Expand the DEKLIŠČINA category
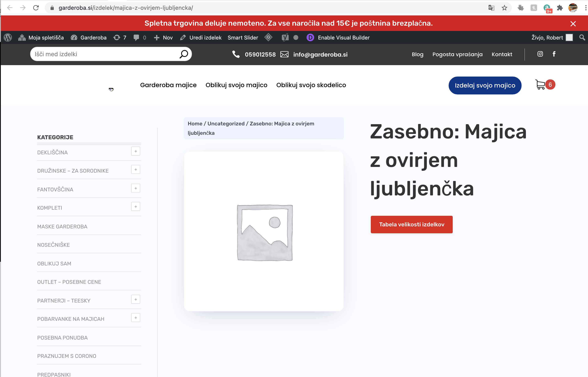Screen dimensions: 588x377 tap(135, 151)
